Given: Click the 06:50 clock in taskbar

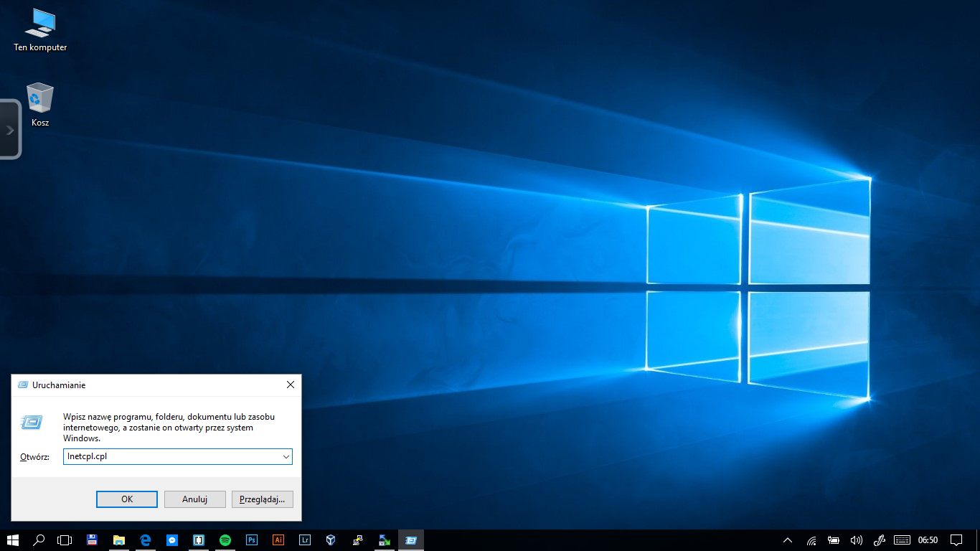Looking at the screenshot, I should [x=928, y=540].
